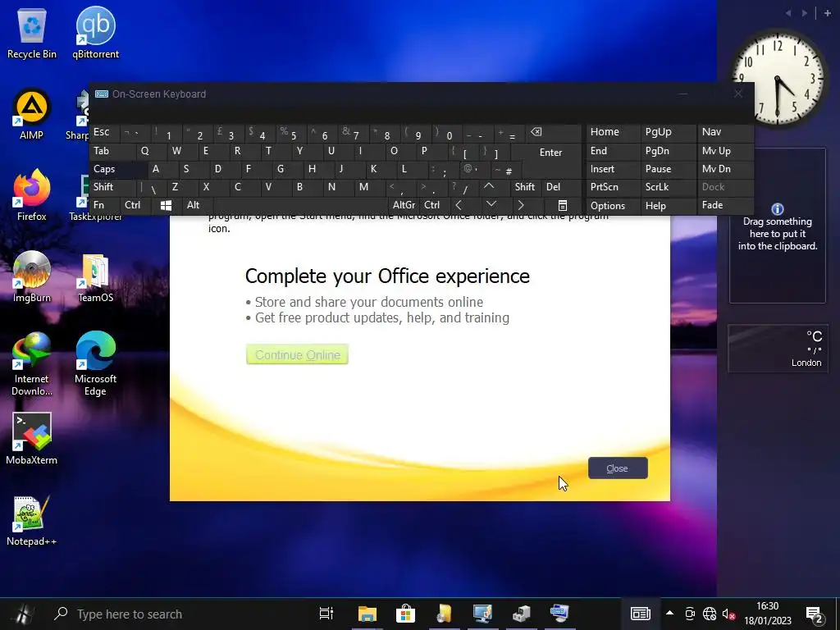Image resolution: width=840 pixels, height=630 pixels.
Task: Show hidden system tray icons
Action: 669,613
